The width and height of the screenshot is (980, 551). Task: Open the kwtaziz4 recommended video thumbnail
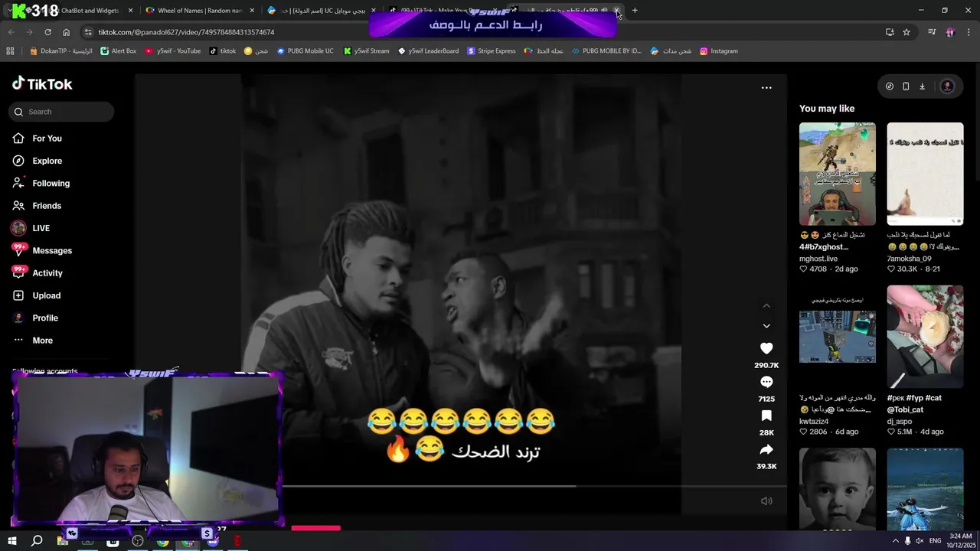pyautogui.click(x=837, y=337)
